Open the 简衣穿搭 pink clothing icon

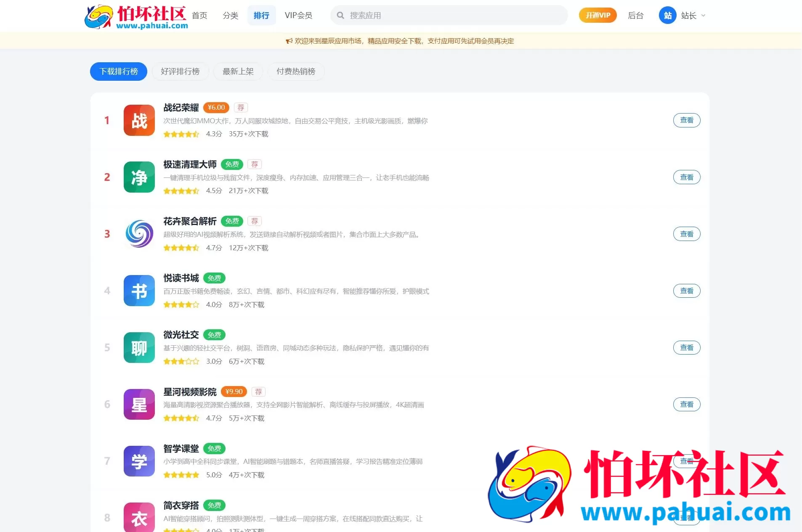click(x=139, y=517)
